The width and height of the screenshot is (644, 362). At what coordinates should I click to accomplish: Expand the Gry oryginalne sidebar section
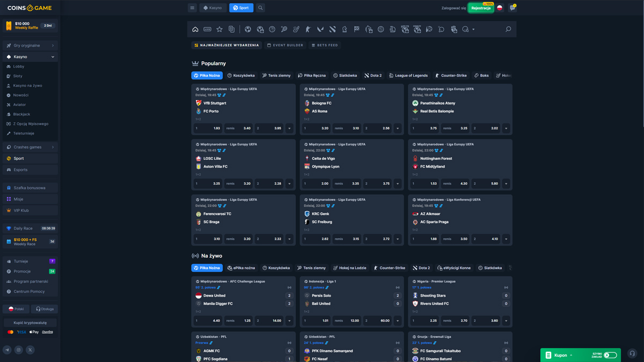pos(53,46)
